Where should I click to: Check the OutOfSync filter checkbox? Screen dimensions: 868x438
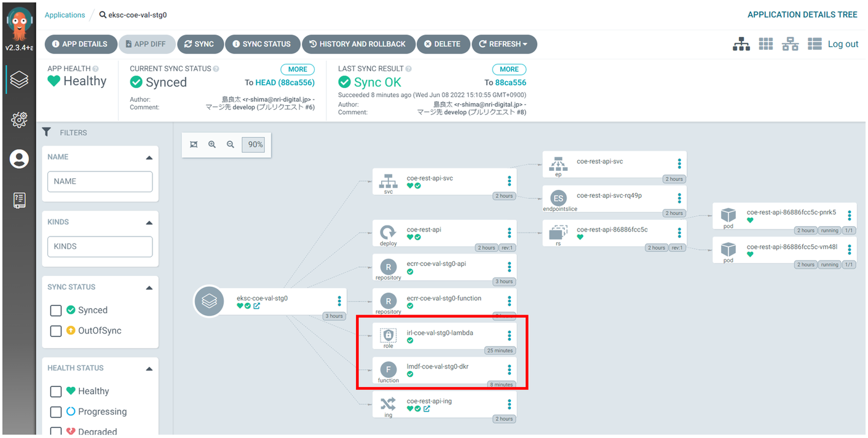[x=56, y=331]
